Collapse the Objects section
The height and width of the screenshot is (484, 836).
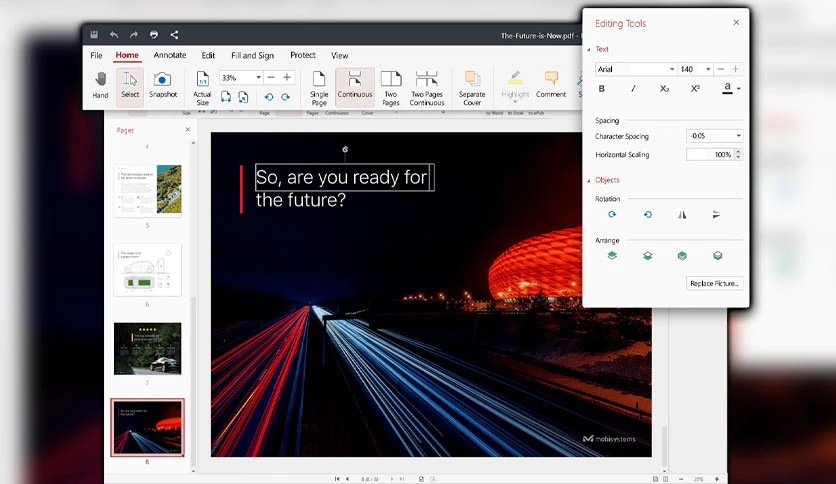[589, 181]
